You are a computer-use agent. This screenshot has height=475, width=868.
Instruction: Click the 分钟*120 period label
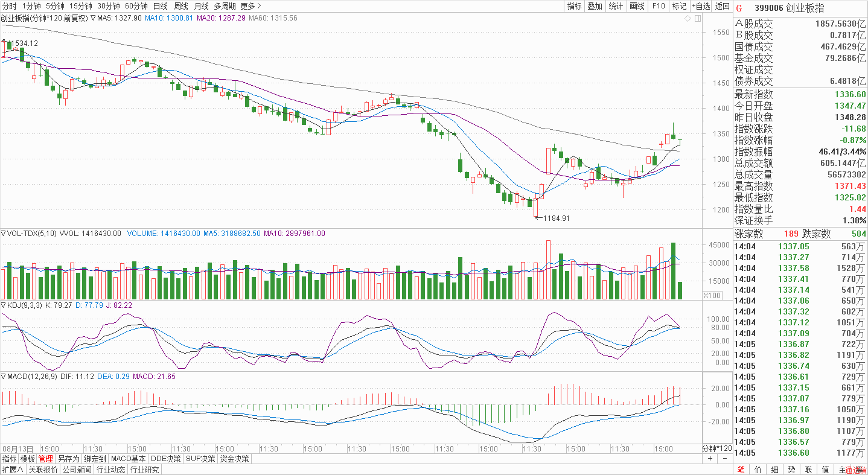point(716,449)
